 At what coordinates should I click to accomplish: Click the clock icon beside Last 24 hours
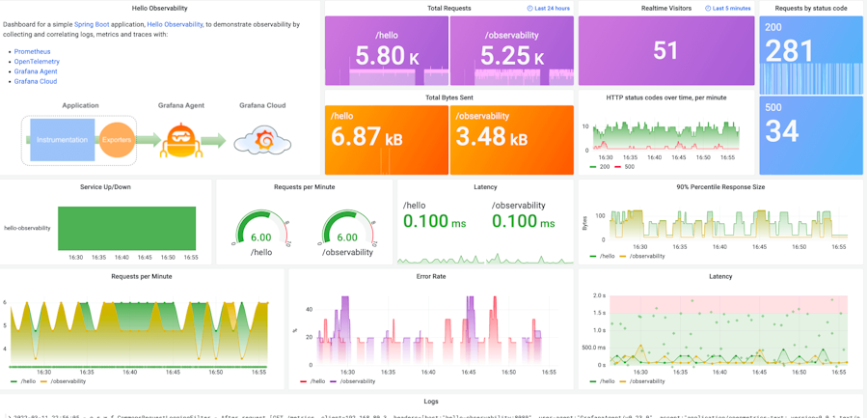click(x=529, y=9)
